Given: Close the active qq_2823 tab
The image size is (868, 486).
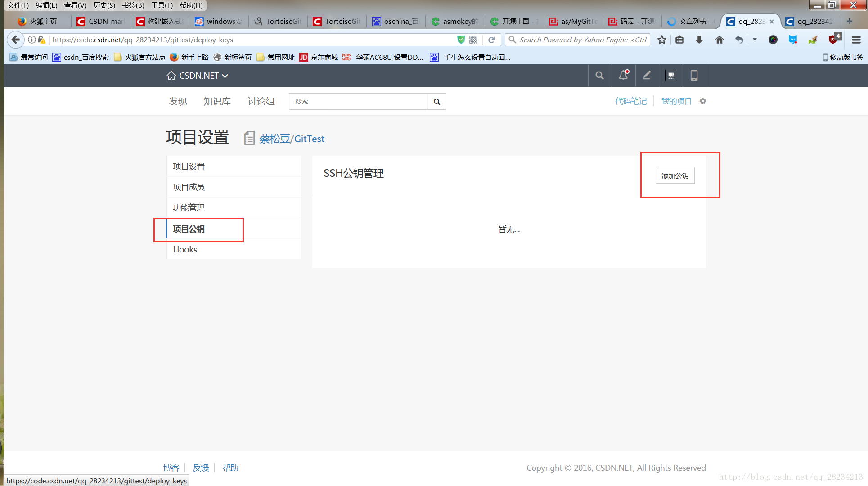Looking at the screenshot, I should (x=772, y=21).
